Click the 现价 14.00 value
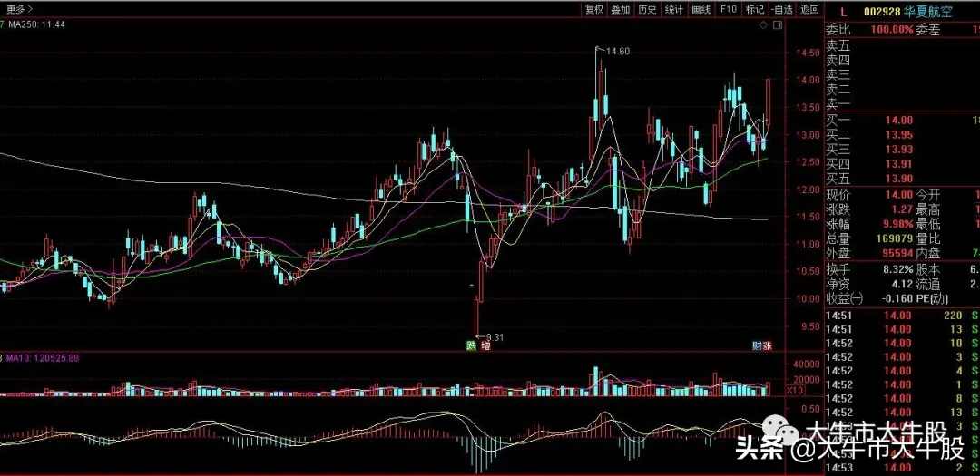This screenshot has width=980, height=476. coord(898,196)
